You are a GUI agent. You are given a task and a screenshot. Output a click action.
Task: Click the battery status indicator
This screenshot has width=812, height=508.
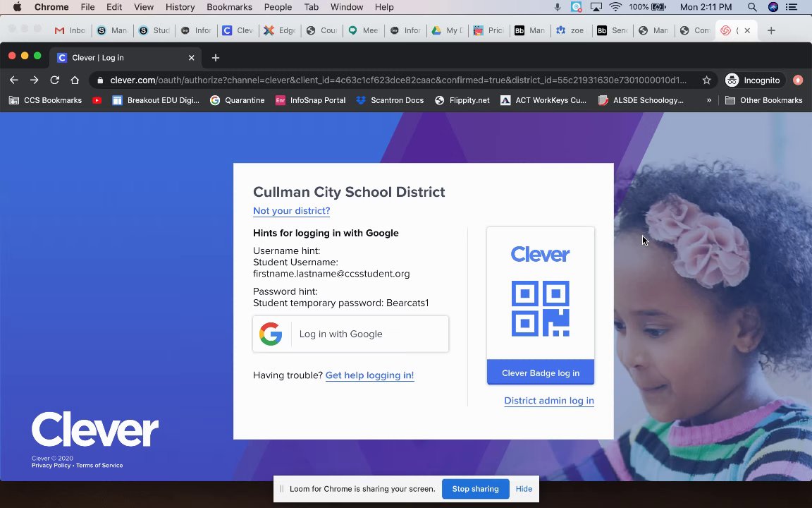(x=647, y=7)
